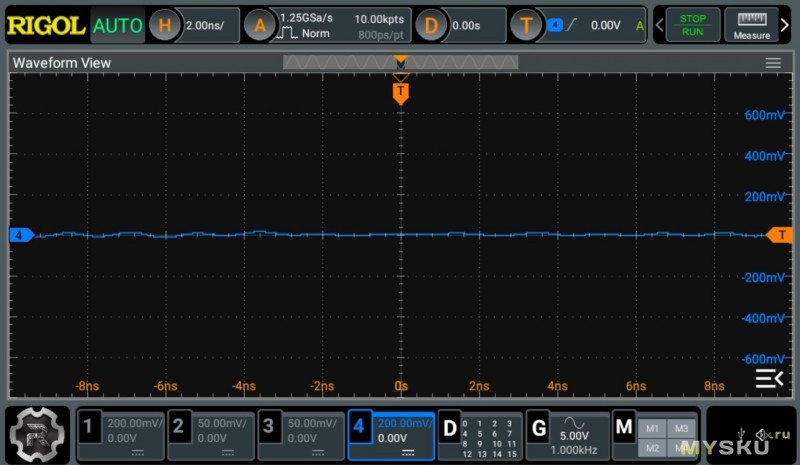Click the orange trigger level T slider

point(779,235)
